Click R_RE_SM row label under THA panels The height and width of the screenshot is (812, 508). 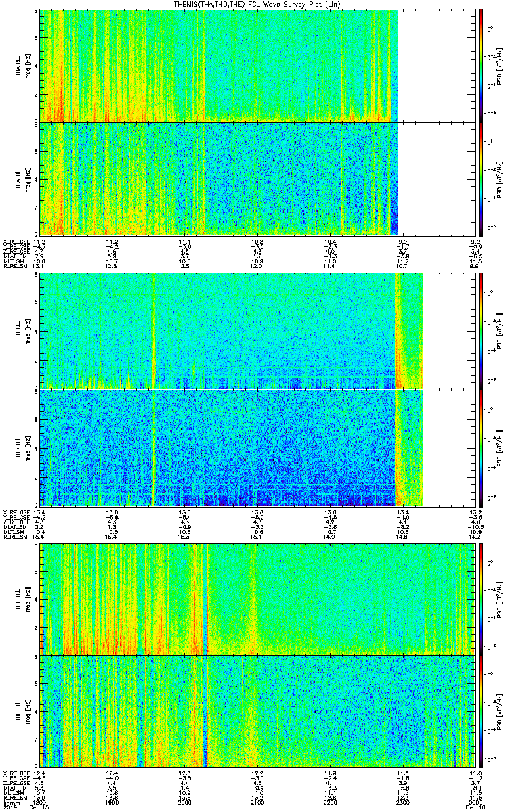pos(14,267)
